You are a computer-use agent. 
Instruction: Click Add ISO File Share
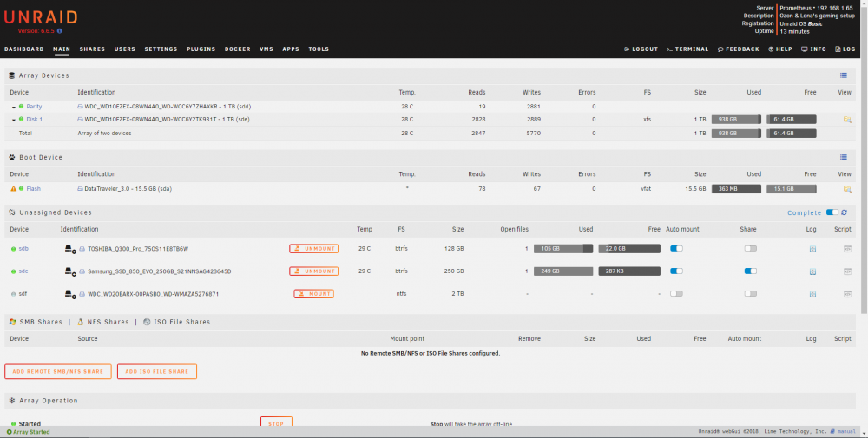tap(157, 371)
